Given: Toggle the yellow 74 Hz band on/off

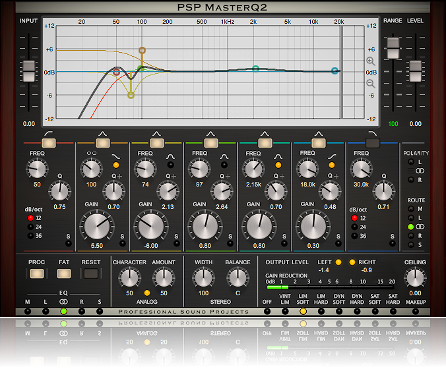Looking at the screenshot, I should pyautogui.click(x=157, y=143).
